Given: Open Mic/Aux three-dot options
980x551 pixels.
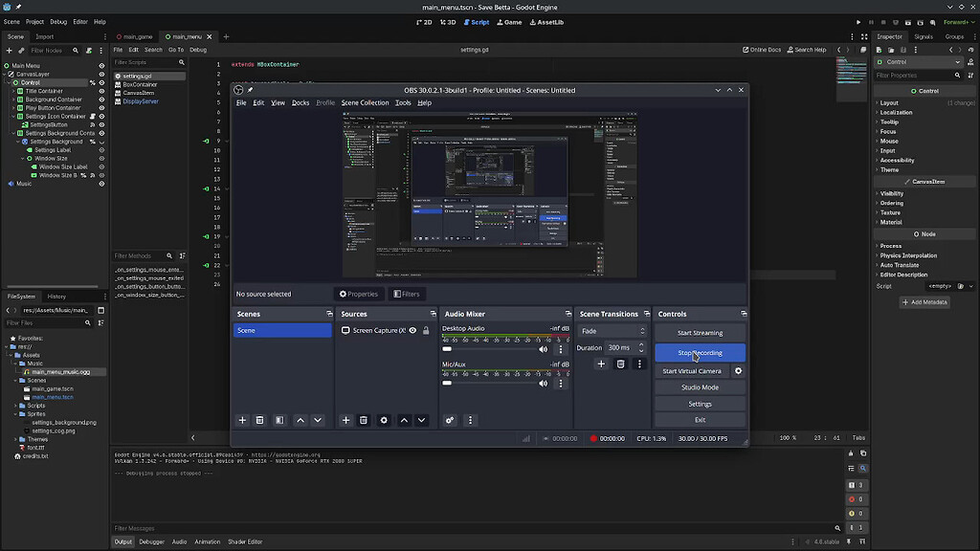Looking at the screenshot, I should coord(561,384).
